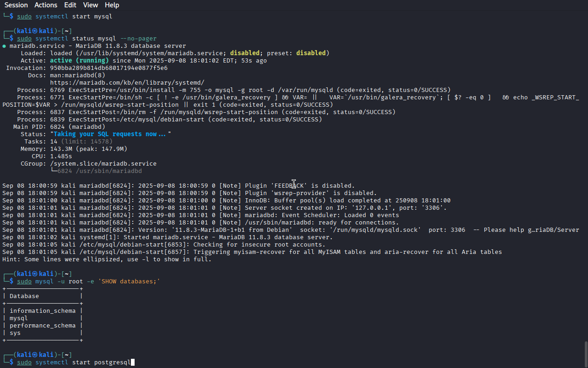Screen dimensions: 588x368
Task: Click 'Memory: 143.3M (peak: 147.9M)' line
Action: point(74,149)
